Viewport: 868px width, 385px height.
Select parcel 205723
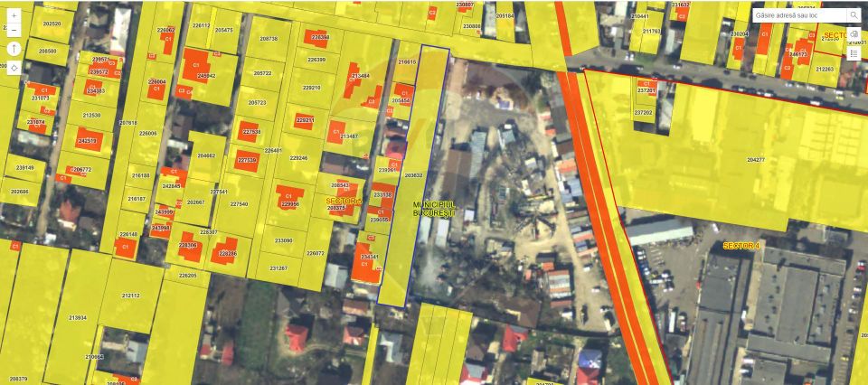coord(257,103)
